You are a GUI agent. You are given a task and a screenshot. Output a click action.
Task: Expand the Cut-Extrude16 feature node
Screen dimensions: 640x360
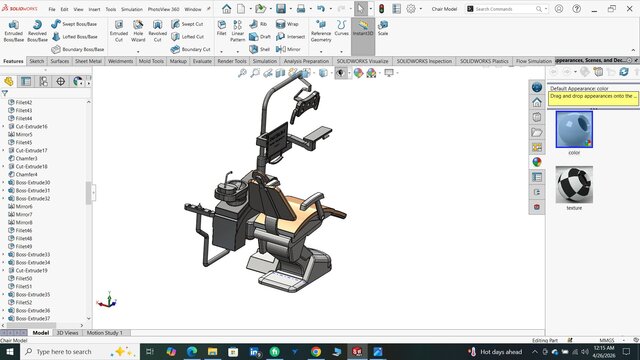[x=3, y=127]
